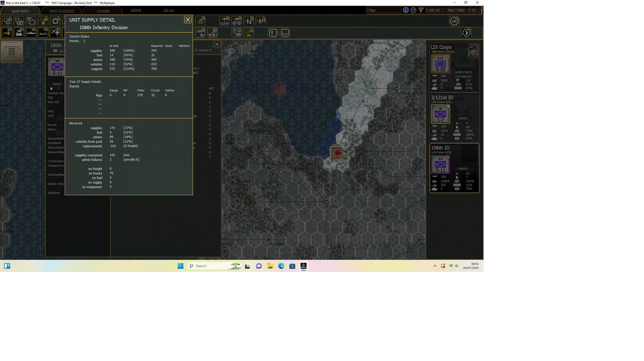
Task: Click the Kuressaare port anchor on map
Action: tap(232, 51)
